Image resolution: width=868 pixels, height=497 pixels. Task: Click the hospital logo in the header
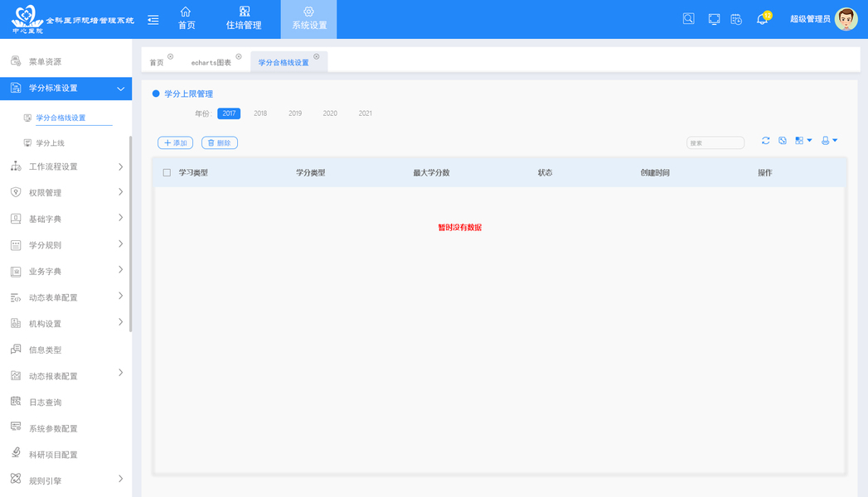pos(27,19)
